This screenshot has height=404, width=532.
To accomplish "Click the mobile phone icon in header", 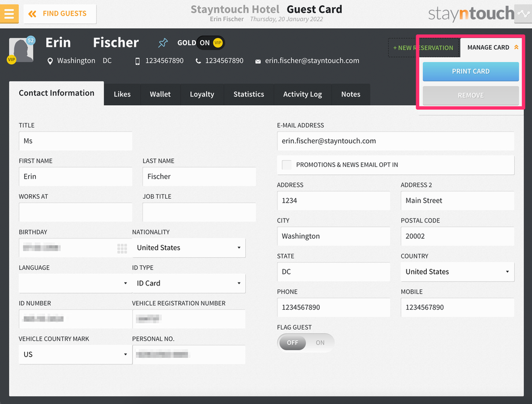I will [138, 61].
